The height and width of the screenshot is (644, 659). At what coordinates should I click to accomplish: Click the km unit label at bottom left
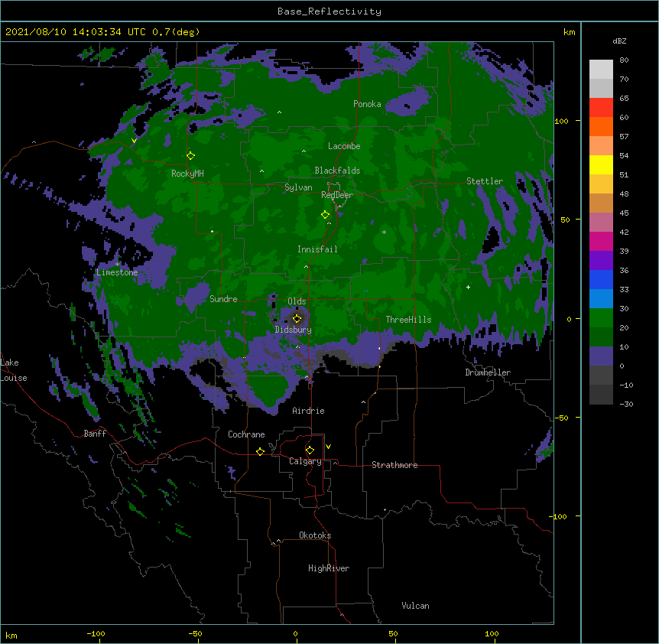11,635
